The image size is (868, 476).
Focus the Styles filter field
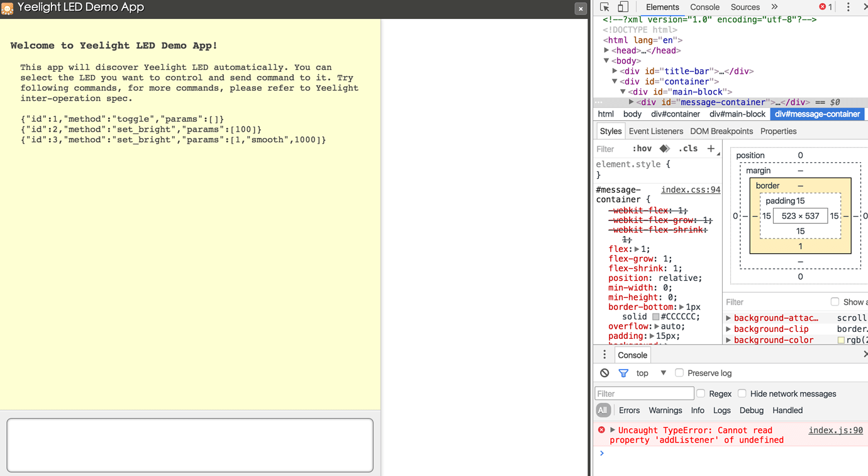[x=611, y=149]
